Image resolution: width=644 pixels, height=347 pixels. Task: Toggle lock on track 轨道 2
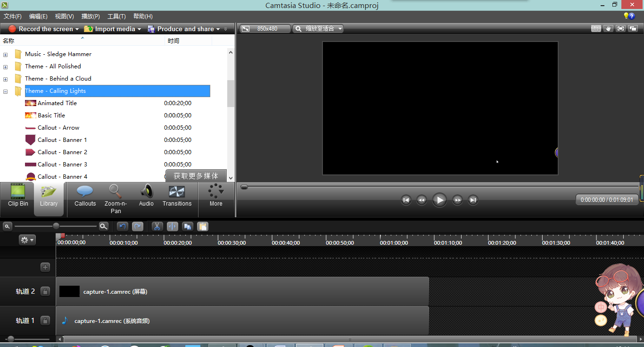[45, 291]
